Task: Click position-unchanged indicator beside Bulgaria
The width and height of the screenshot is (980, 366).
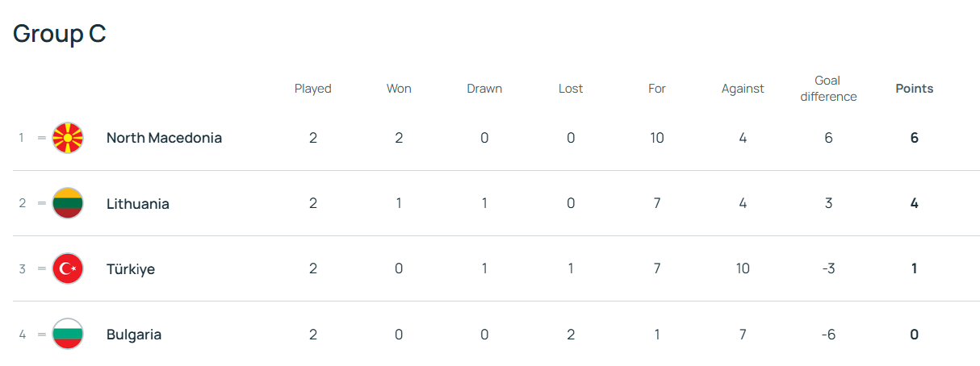Action: click(x=42, y=334)
